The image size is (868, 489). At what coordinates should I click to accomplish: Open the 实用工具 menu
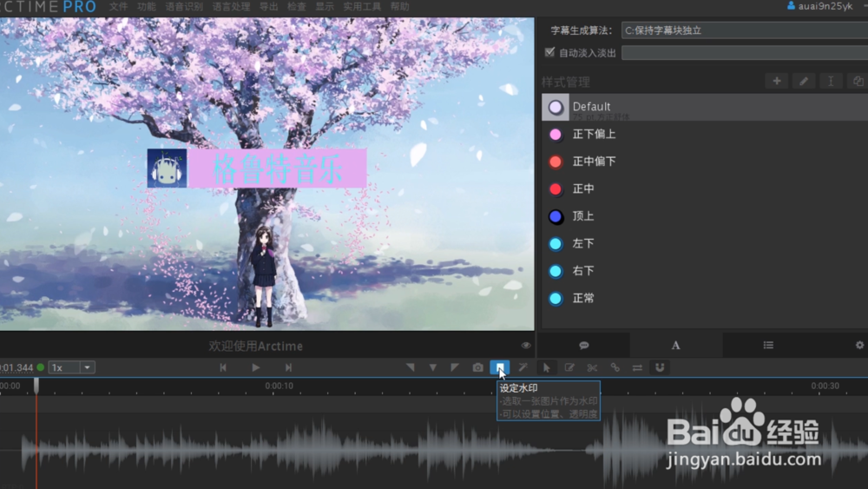click(362, 7)
